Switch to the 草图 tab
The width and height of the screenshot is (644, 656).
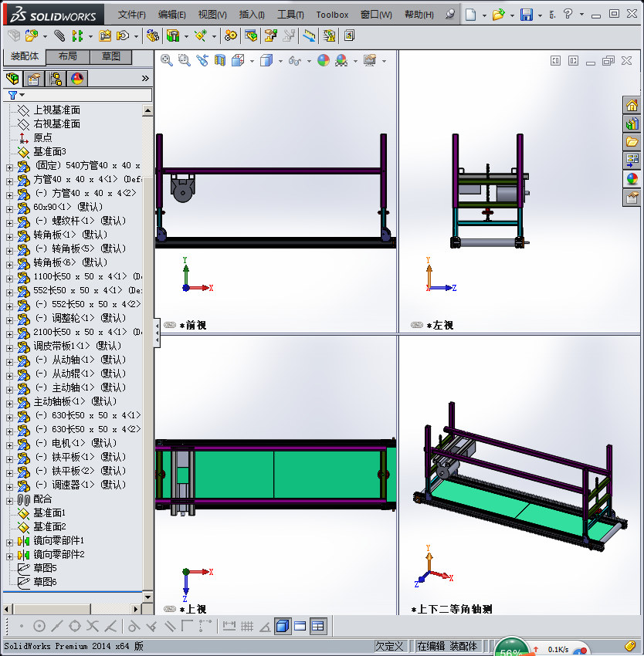[x=111, y=56]
